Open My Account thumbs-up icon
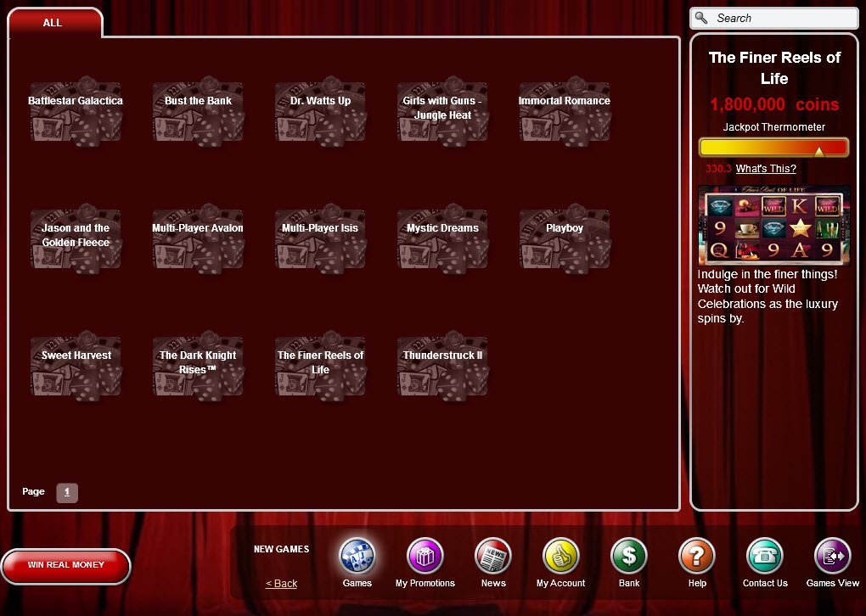The width and height of the screenshot is (866, 616). point(560,556)
